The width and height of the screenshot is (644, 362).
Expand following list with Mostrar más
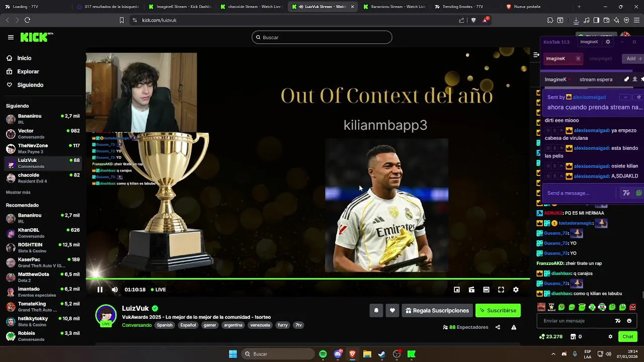point(18,193)
